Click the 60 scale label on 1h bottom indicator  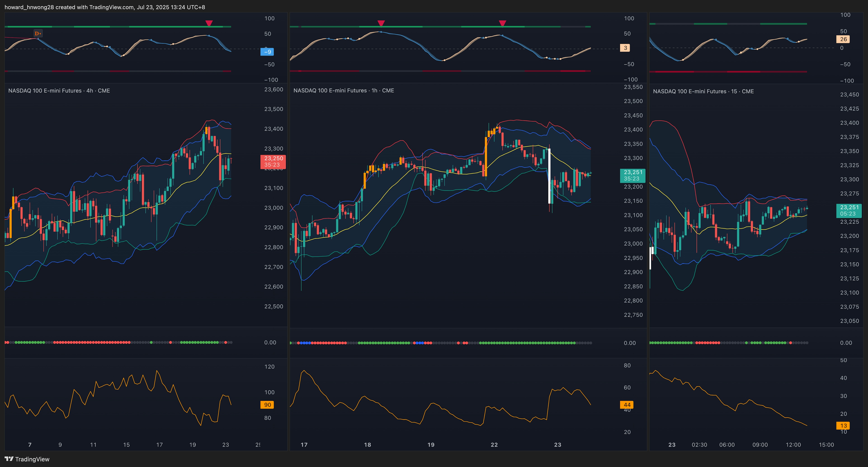627,387
